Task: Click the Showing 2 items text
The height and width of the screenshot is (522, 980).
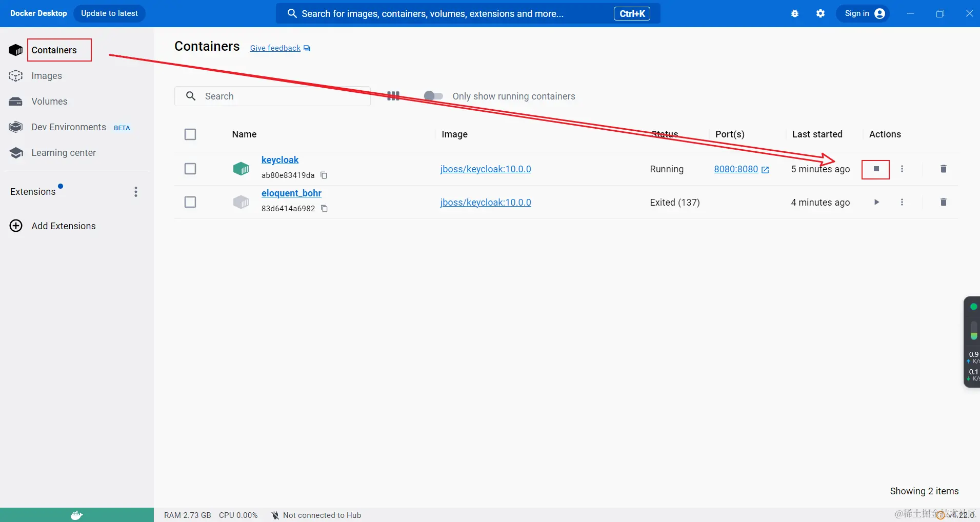Action: pyautogui.click(x=924, y=491)
